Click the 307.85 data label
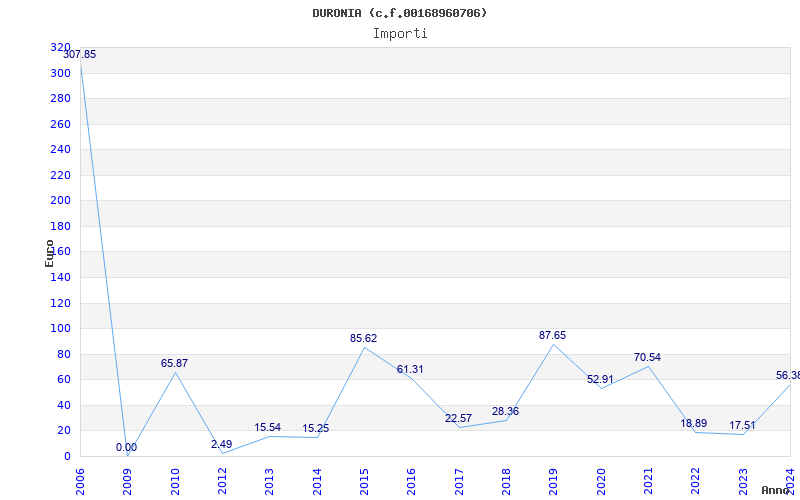 coord(80,55)
